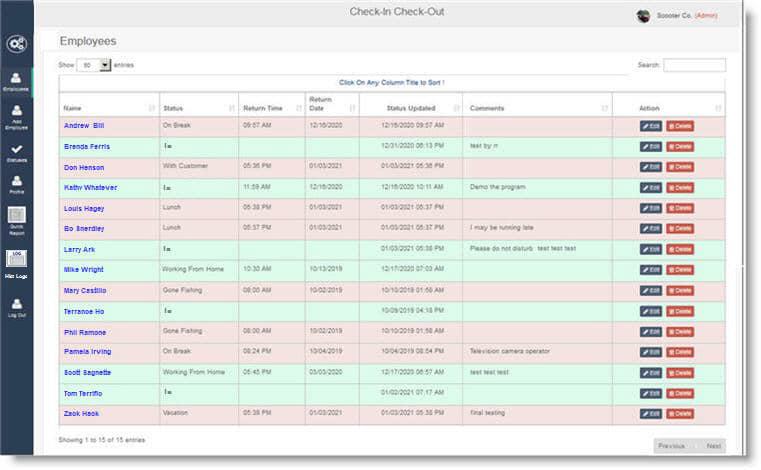
Task: Delete the Zack Hack row
Action: (x=680, y=413)
